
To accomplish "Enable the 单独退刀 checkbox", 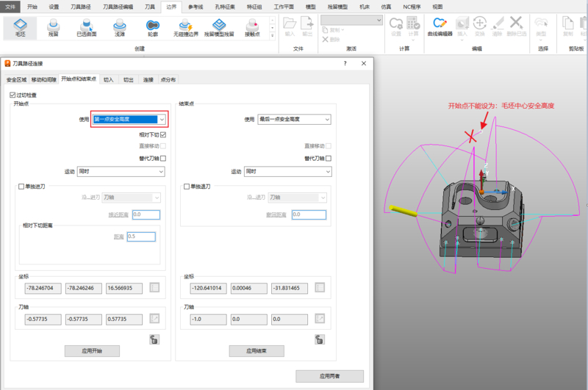I will (x=187, y=187).
